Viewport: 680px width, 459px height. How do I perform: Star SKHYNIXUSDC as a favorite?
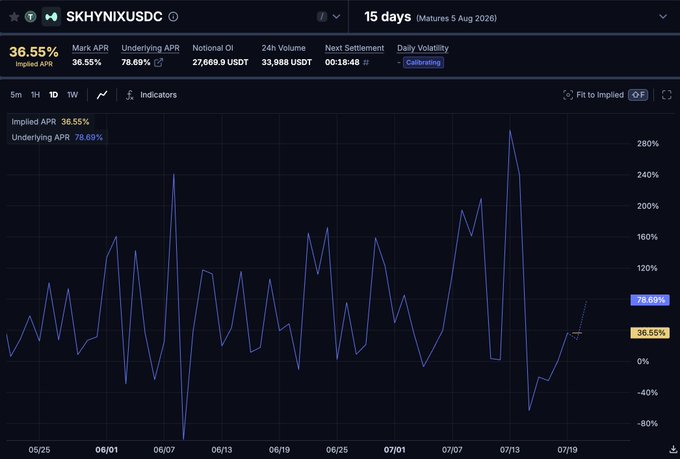click(14, 17)
